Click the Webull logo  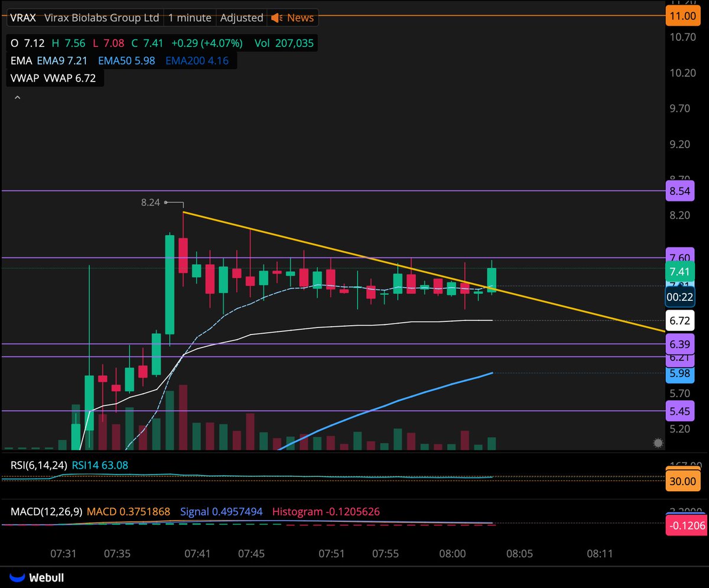pos(37,577)
